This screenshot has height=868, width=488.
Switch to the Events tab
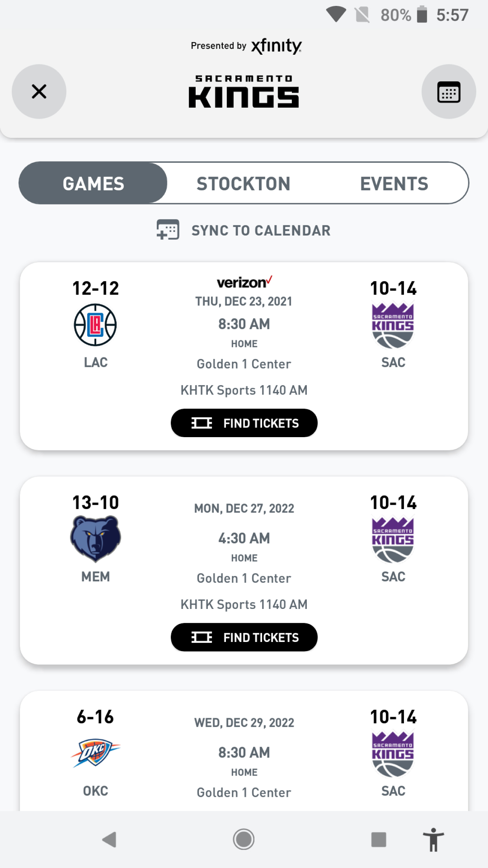tap(394, 184)
